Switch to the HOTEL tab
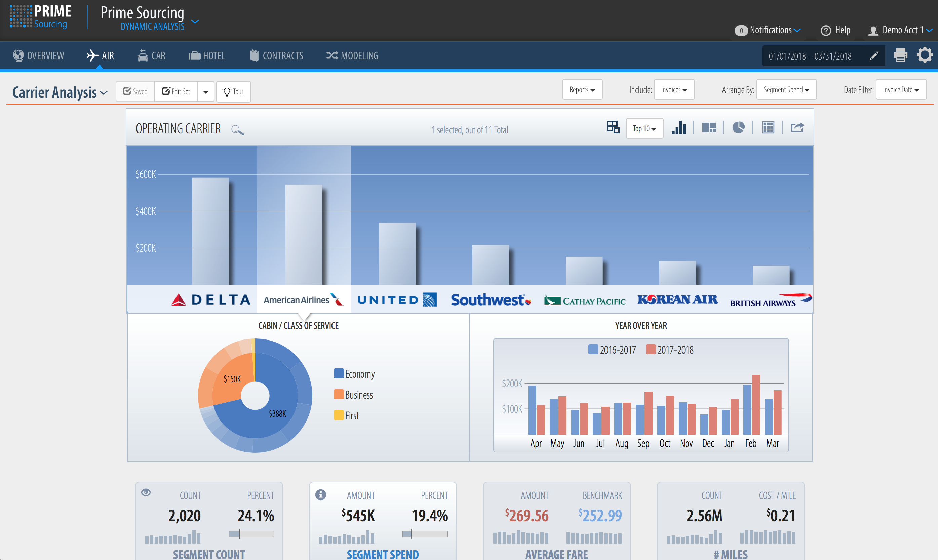938x560 pixels. click(x=207, y=56)
